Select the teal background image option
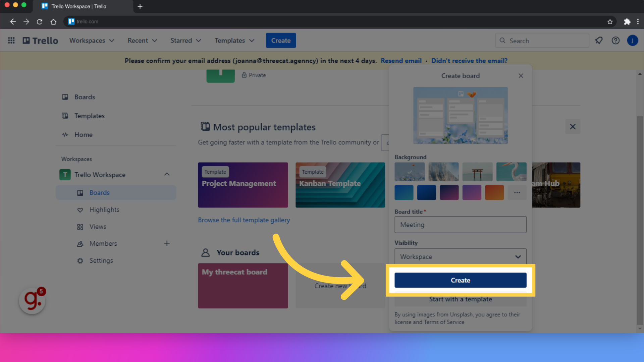 [x=511, y=172]
